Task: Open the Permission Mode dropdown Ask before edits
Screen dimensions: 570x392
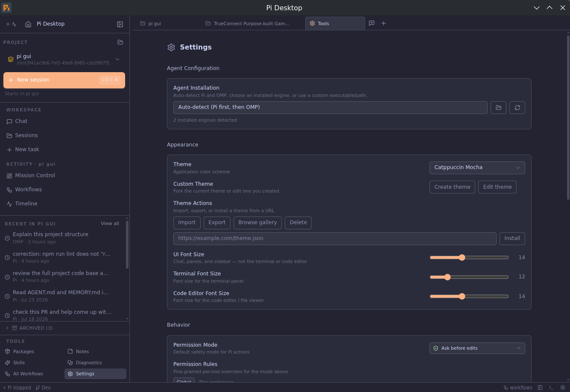Action: point(477,348)
